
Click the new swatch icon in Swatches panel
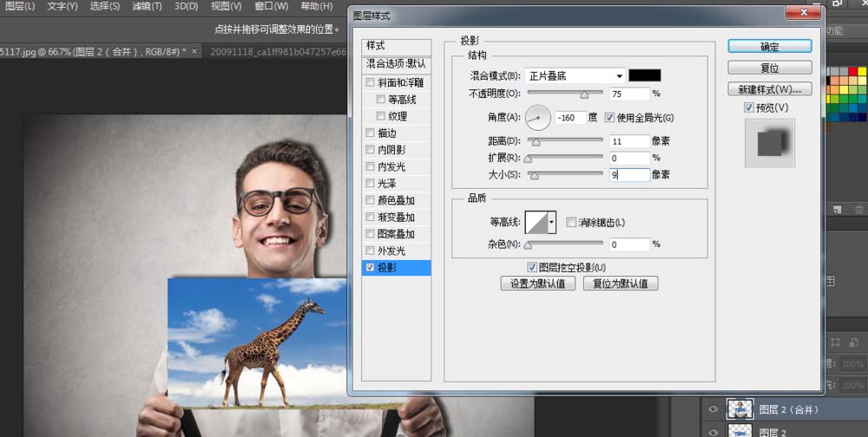click(837, 209)
